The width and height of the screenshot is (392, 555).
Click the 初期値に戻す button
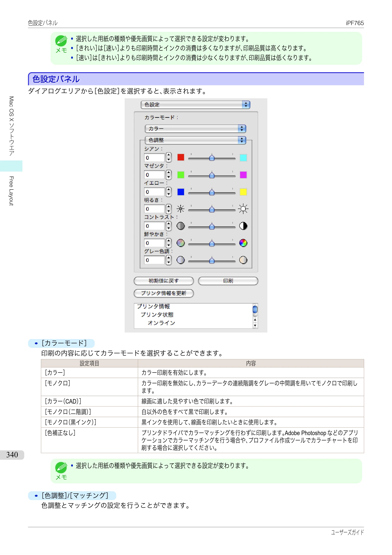pos(163,281)
